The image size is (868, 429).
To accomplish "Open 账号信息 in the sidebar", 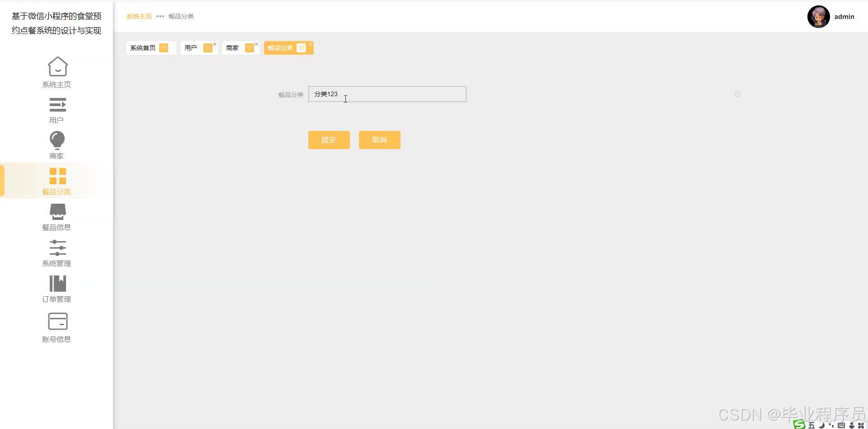I will point(57,327).
